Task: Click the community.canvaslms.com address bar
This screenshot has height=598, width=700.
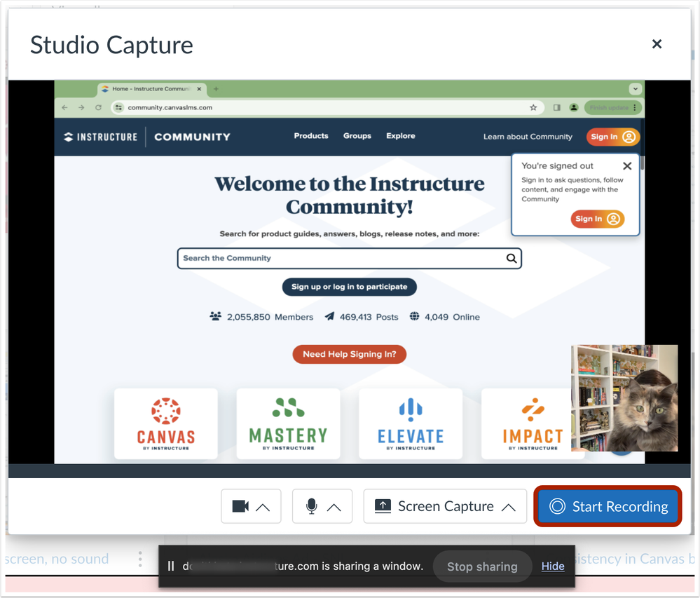Action: point(328,107)
